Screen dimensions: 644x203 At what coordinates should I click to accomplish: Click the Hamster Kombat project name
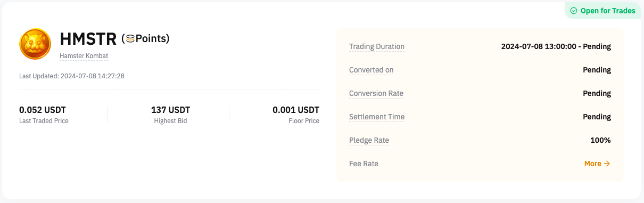coord(84,55)
